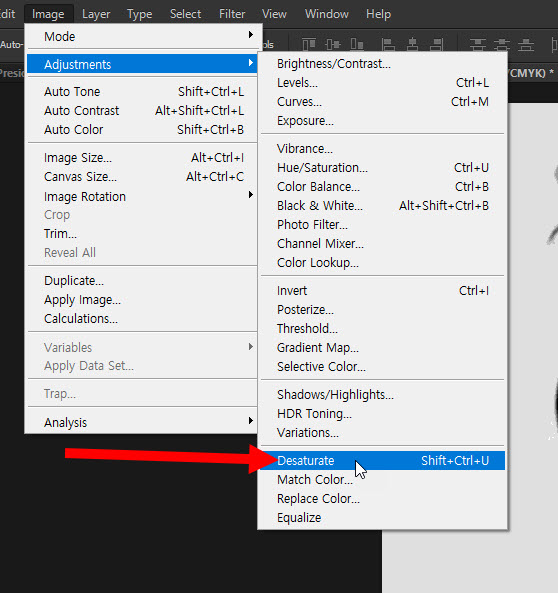Open the Posterize adjustment
The height and width of the screenshot is (593, 558).
tap(382, 309)
